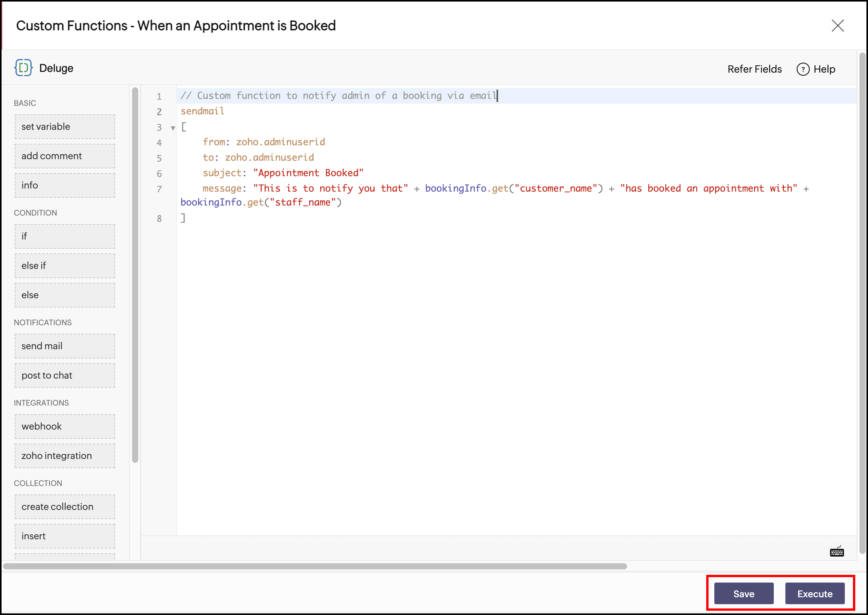
Task: Open the keyboard shortcuts icon
Action: tap(837, 552)
